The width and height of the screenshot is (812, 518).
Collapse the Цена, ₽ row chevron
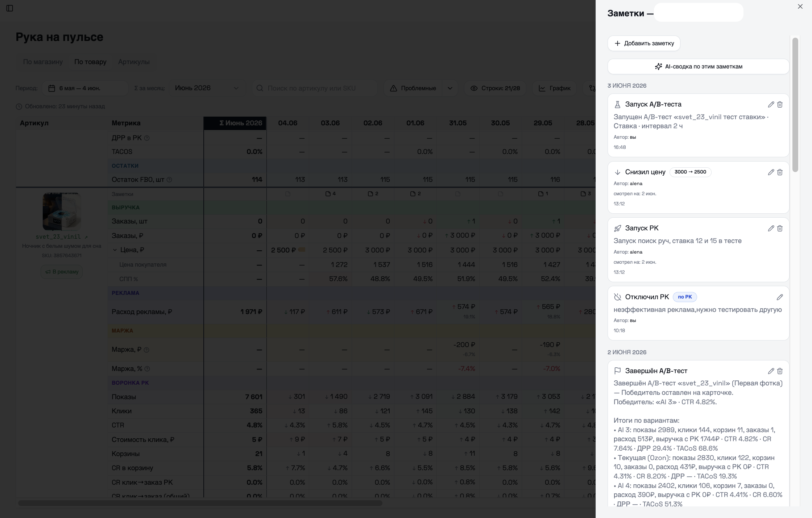pos(115,250)
